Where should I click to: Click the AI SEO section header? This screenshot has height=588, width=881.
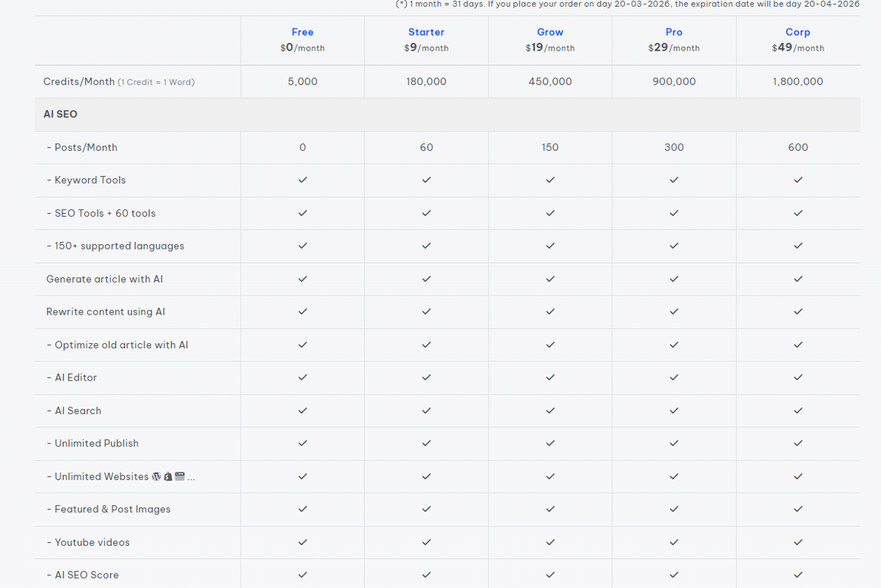click(x=60, y=114)
